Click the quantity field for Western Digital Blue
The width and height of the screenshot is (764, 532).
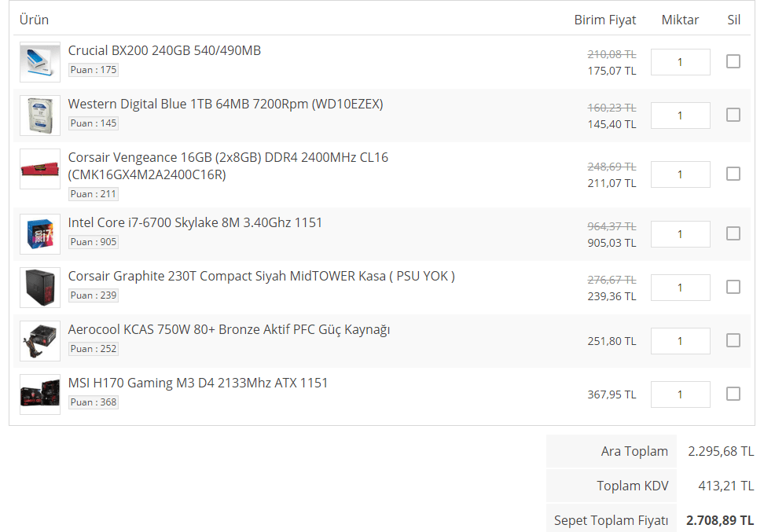[x=680, y=116]
